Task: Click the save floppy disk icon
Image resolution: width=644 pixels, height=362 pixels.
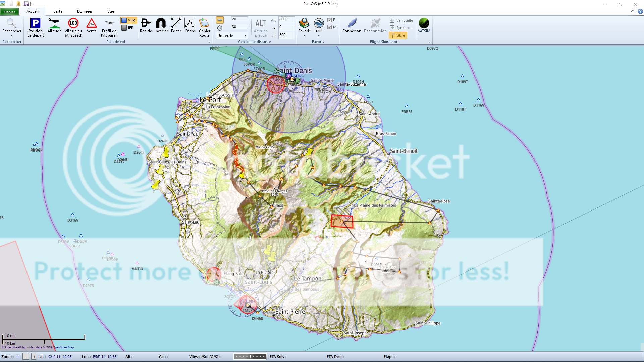Action: (x=26, y=4)
